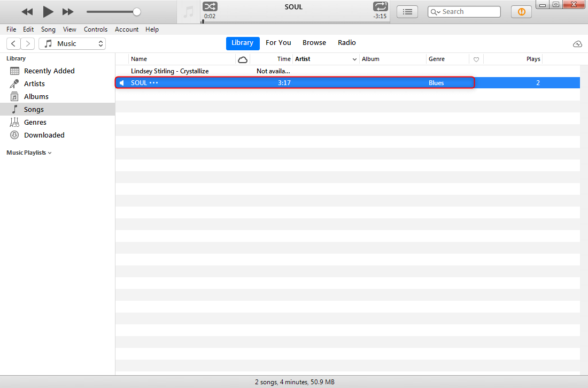This screenshot has width=588, height=388.
Task: Click the cloud icon at right of the tab bar
Action: point(577,44)
